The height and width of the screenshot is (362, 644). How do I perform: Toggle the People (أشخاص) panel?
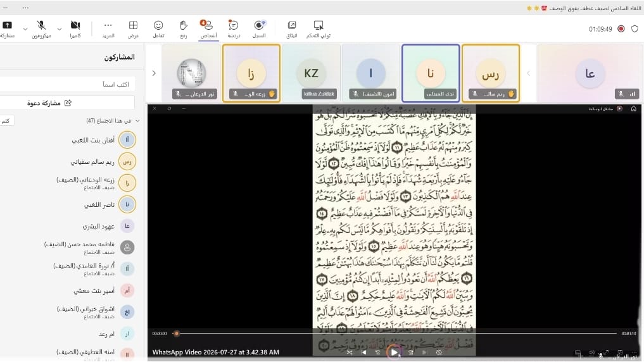point(208,29)
